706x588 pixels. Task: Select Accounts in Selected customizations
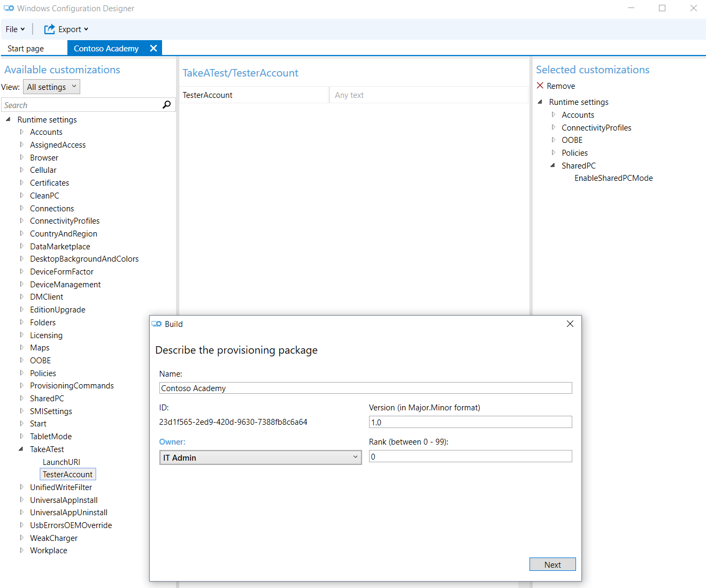[x=578, y=115]
